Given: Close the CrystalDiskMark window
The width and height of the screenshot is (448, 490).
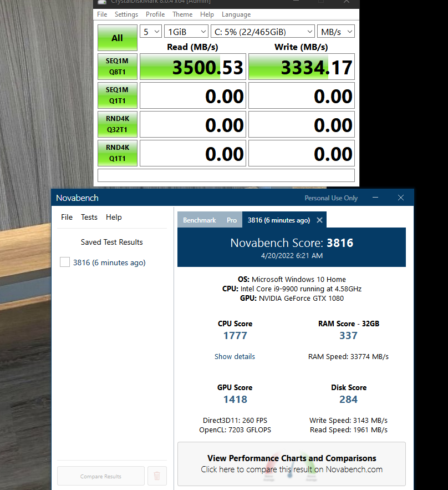Looking at the screenshot, I should click(x=347, y=2).
